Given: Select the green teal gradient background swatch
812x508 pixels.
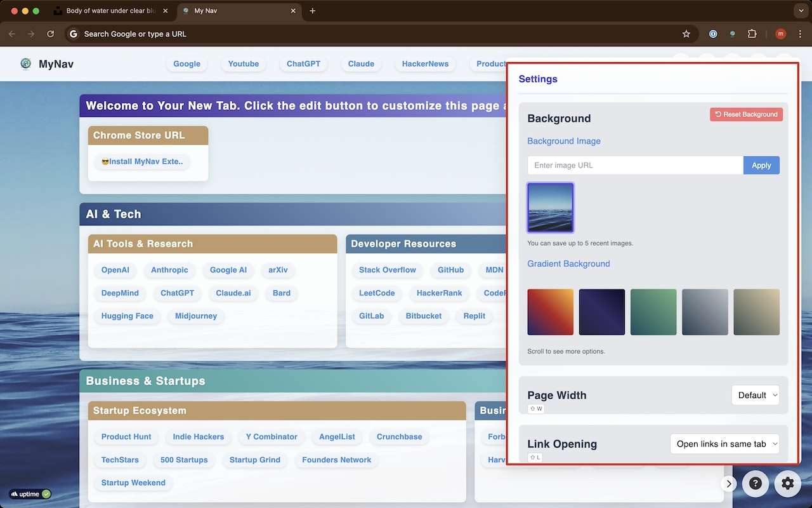Looking at the screenshot, I should click(653, 312).
